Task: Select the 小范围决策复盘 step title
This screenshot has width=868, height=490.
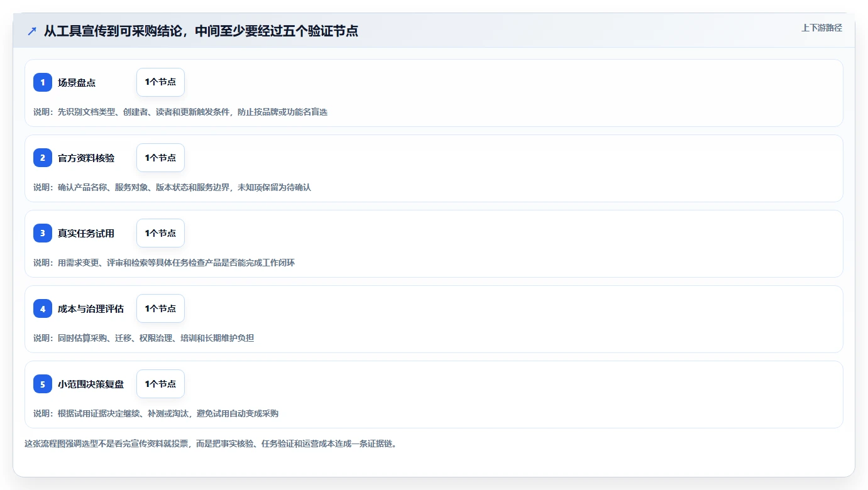Action: click(x=91, y=384)
